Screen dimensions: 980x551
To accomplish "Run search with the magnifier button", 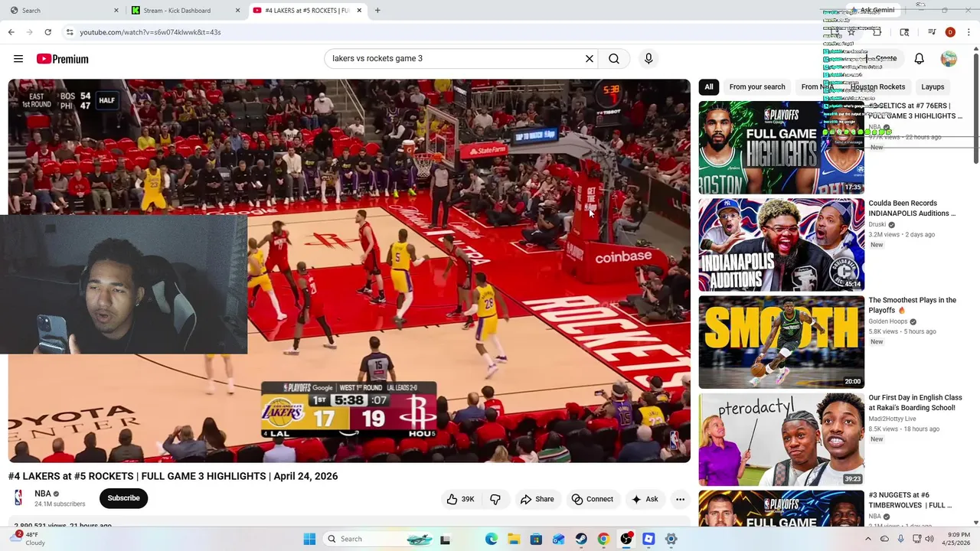I will pyautogui.click(x=614, y=58).
